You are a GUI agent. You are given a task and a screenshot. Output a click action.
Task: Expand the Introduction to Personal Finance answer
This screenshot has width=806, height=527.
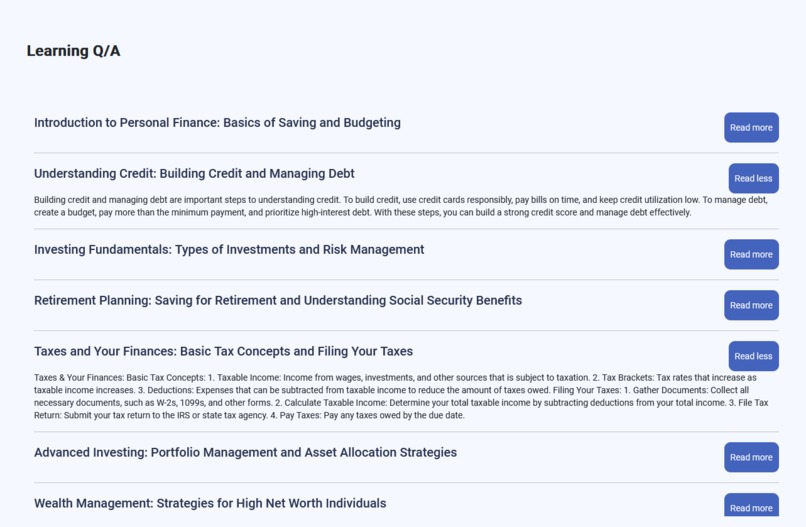[x=751, y=128]
